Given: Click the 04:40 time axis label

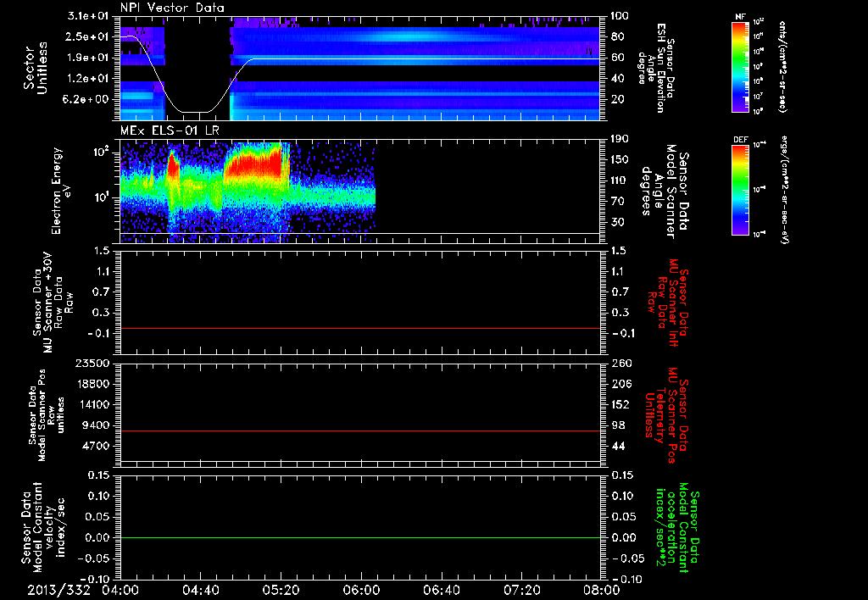Looking at the screenshot, I should (x=200, y=590).
